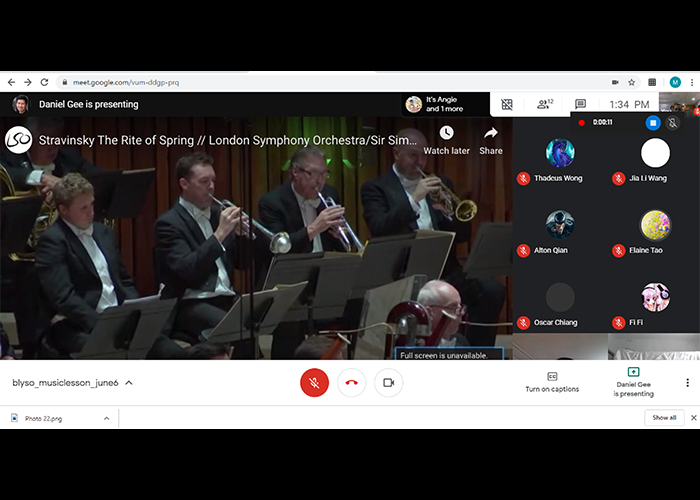
Task: Toggle the grid view layout icon
Action: coord(507,104)
